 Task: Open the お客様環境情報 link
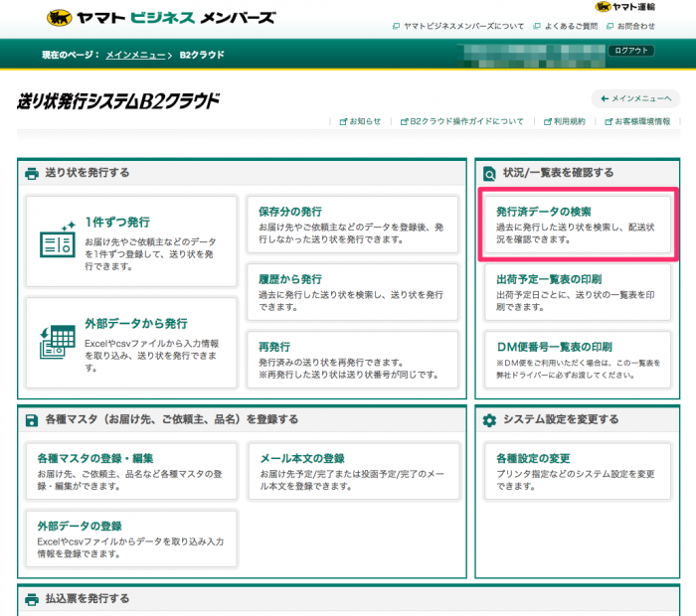point(642,121)
